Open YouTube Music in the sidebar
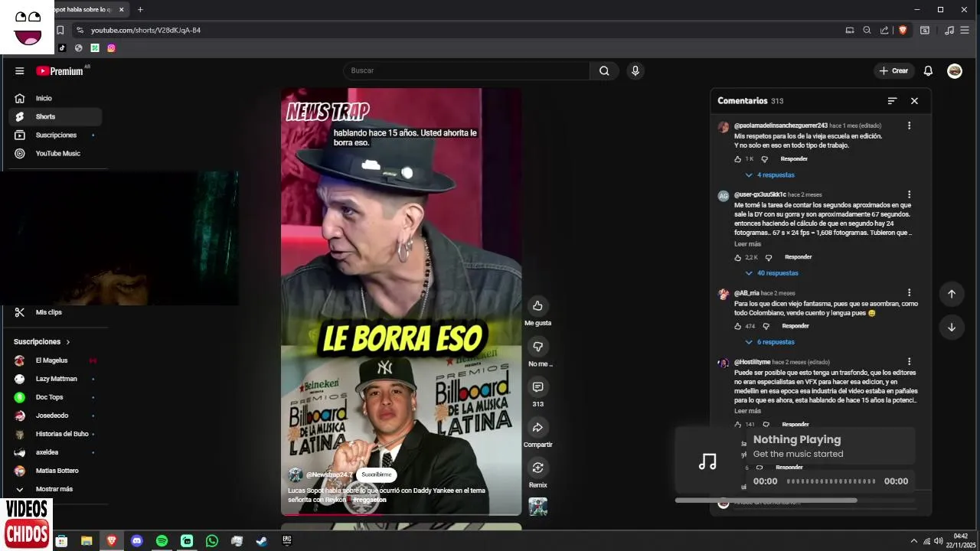The image size is (980, 551). tap(55, 153)
